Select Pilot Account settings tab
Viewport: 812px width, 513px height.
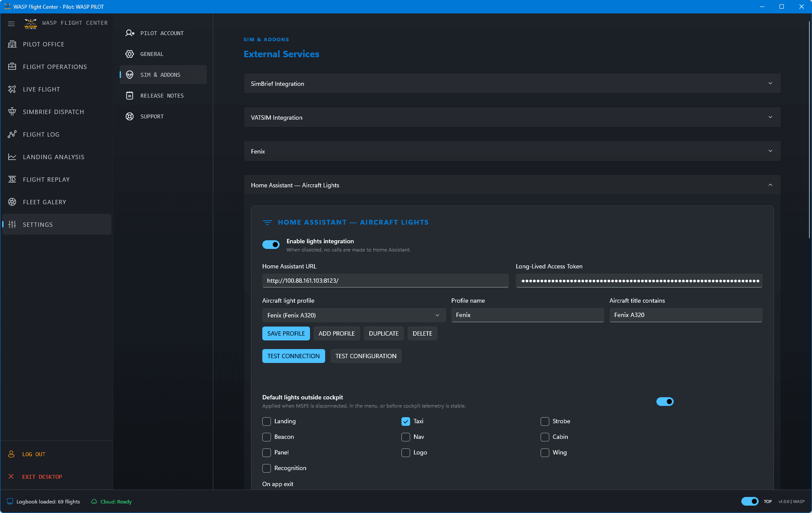click(163, 33)
